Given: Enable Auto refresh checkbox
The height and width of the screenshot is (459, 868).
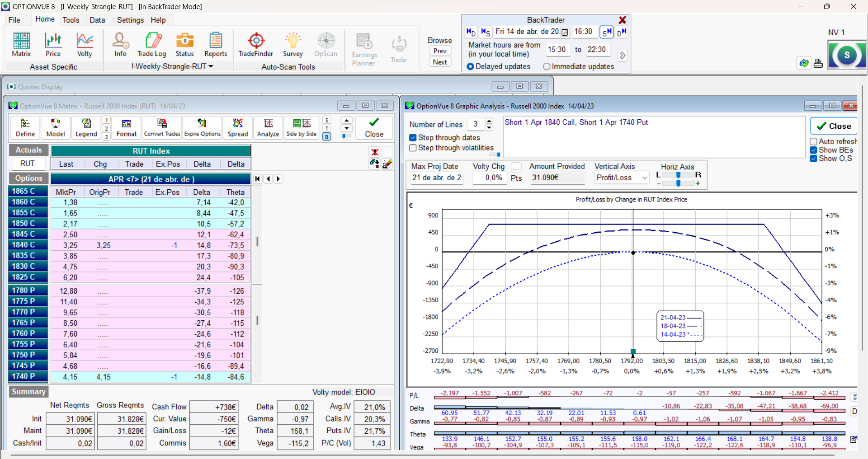Looking at the screenshot, I should click(x=813, y=141).
